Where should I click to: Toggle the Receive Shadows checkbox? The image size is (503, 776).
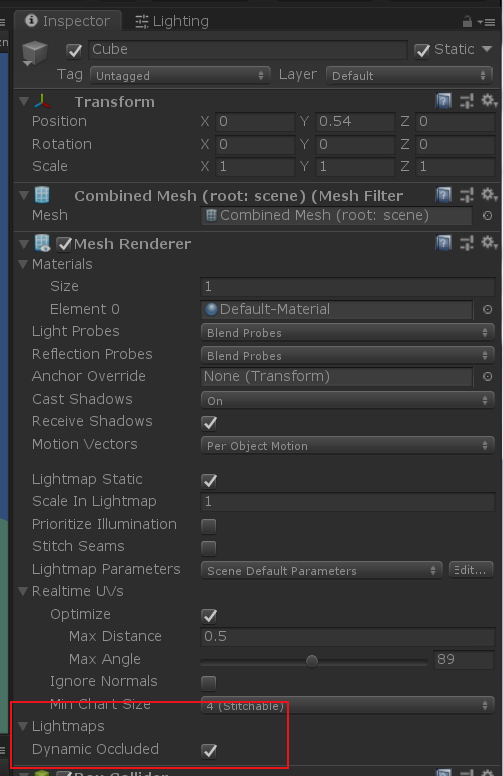(209, 423)
